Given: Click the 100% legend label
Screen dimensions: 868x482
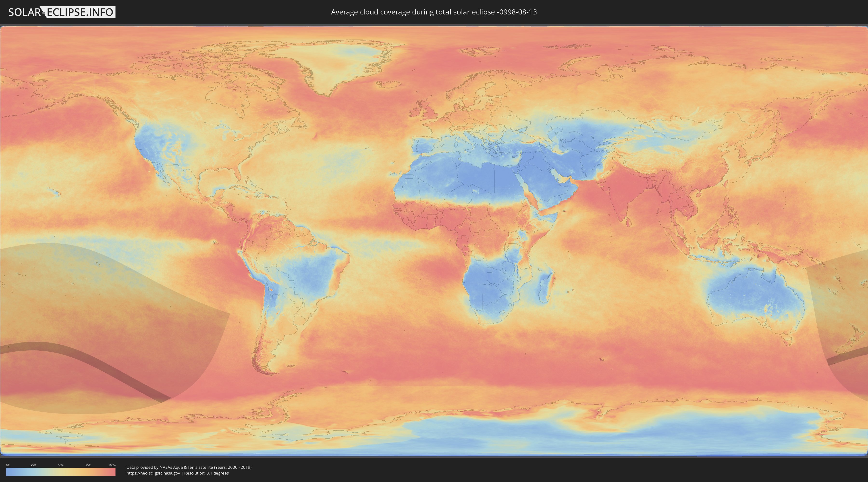Looking at the screenshot, I should coord(112,465).
